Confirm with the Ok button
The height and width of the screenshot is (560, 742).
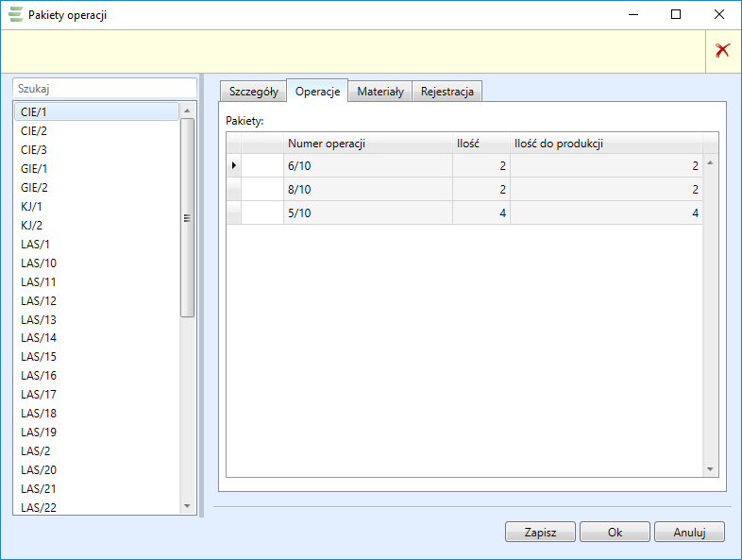(x=615, y=532)
